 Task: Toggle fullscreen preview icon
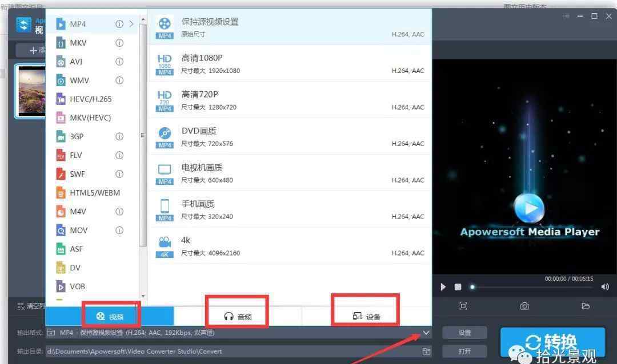pos(463,306)
